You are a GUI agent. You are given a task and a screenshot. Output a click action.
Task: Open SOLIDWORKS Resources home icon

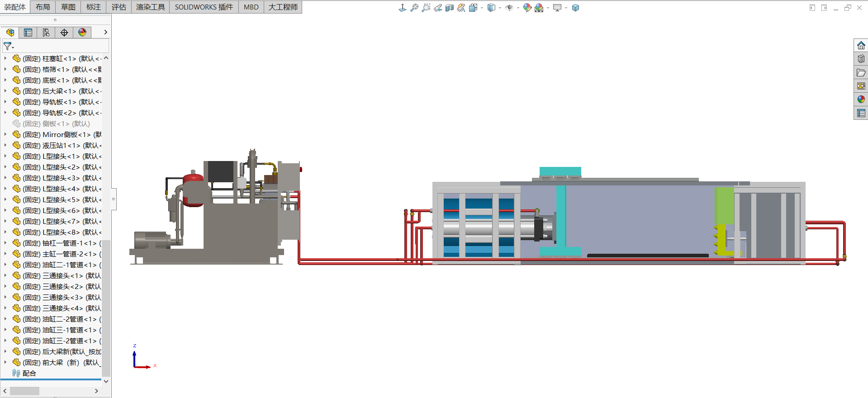coord(861,45)
